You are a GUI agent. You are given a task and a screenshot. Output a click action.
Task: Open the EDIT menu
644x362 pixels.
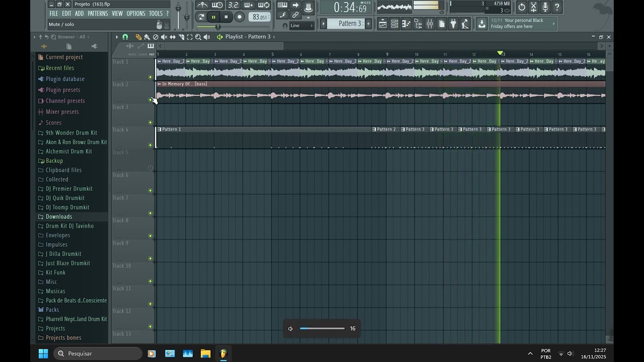tap(66, 14)
